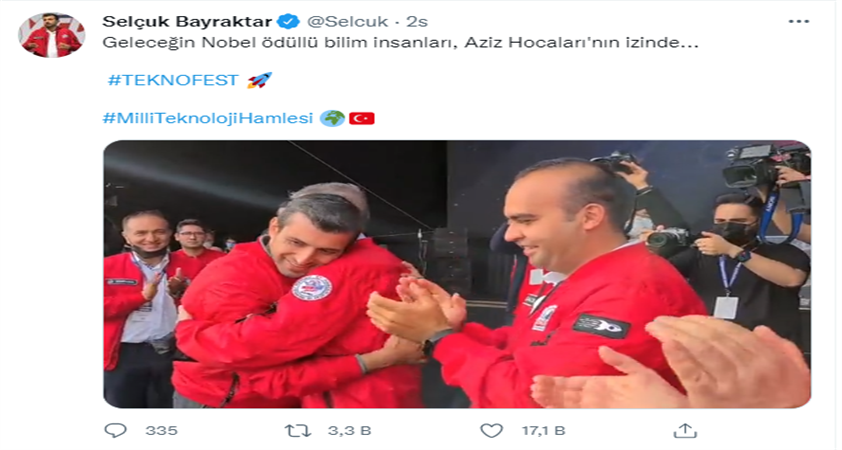842x450 pixels.
Task: Click the Turkish flag emoji
Action: [x=361, y=118]
